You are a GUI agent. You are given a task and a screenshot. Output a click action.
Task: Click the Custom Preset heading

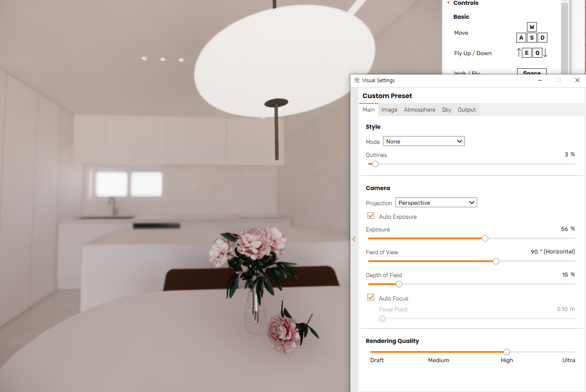pos(387,96)
